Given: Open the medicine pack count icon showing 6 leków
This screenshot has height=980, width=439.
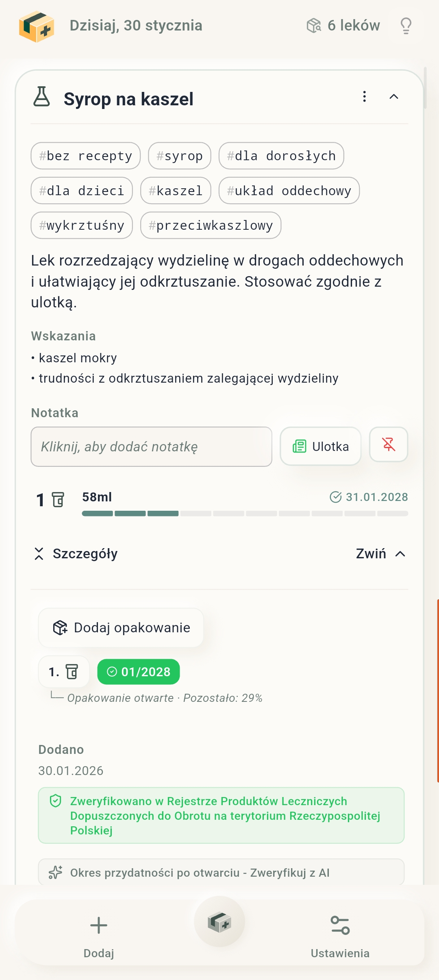Looking at the screenshot, I should 315,25.
